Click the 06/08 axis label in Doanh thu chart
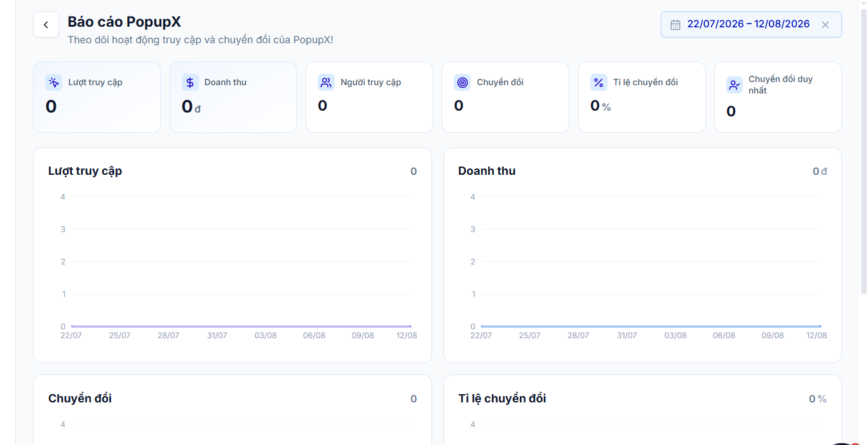 724,336
